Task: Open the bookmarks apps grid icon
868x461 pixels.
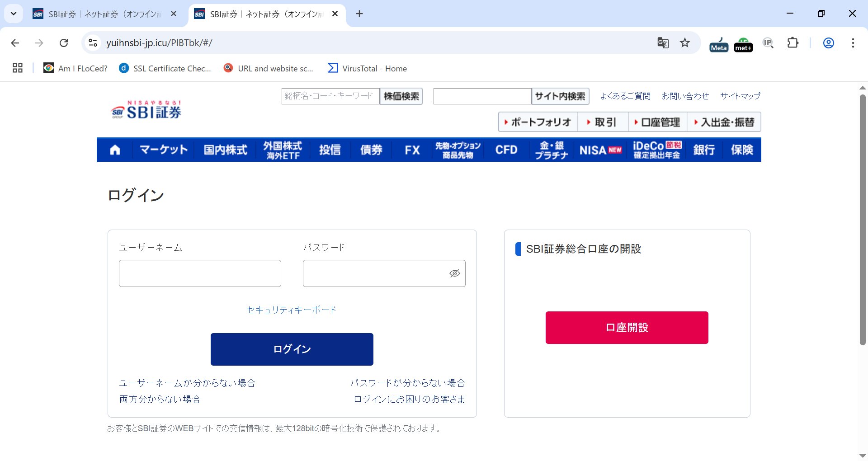Action: point(18,68)
